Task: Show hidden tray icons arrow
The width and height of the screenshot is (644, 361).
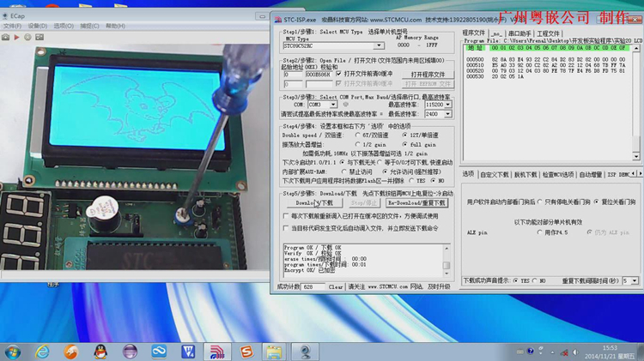Action: [552, 352]
